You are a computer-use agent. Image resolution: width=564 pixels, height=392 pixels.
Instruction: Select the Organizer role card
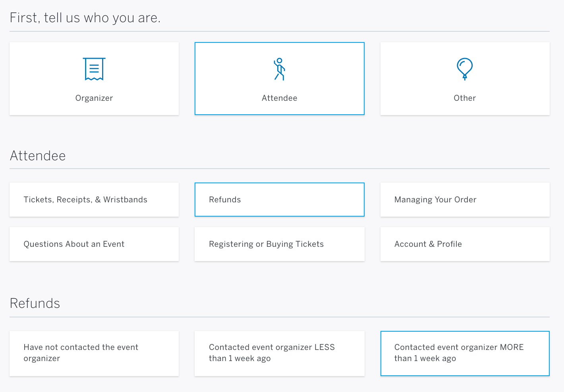click(x=94, y=79)
